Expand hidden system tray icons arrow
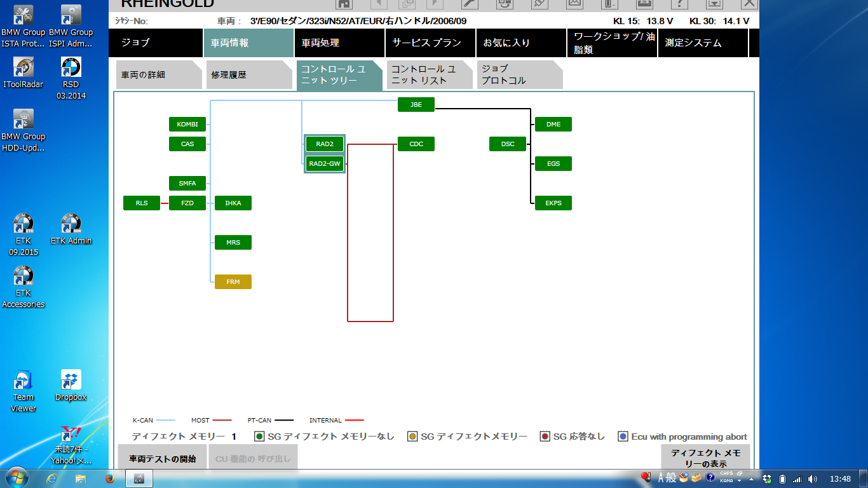The height and width of the screenshot is (488, 868). (752, 478)
